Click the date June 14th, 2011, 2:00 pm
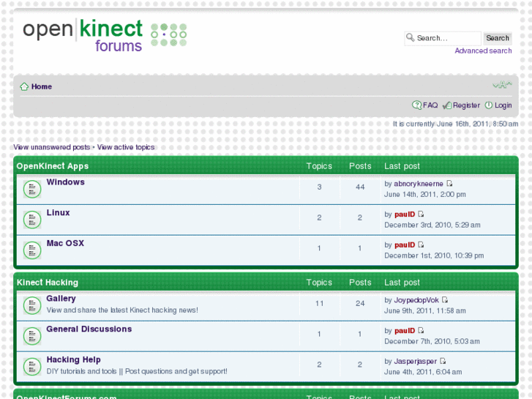The width and height of the screenshot is (532, 399). (424, 195)
